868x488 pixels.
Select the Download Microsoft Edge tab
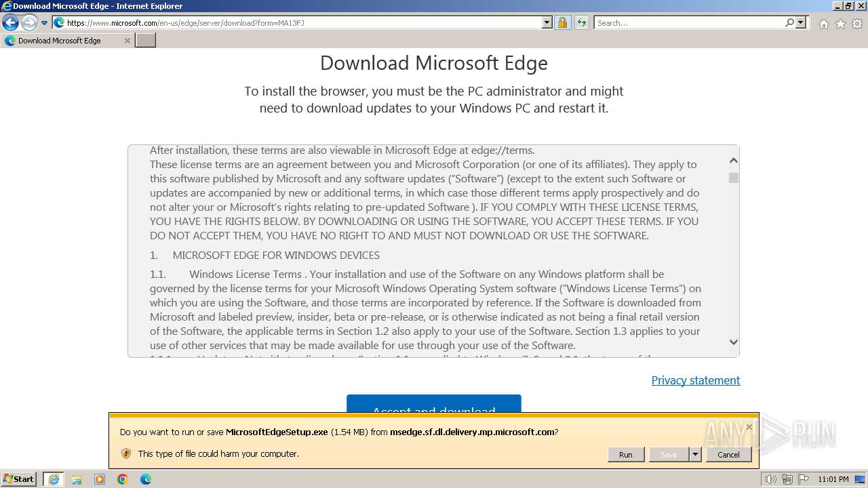pyautogui.click(x=67, y=41)
